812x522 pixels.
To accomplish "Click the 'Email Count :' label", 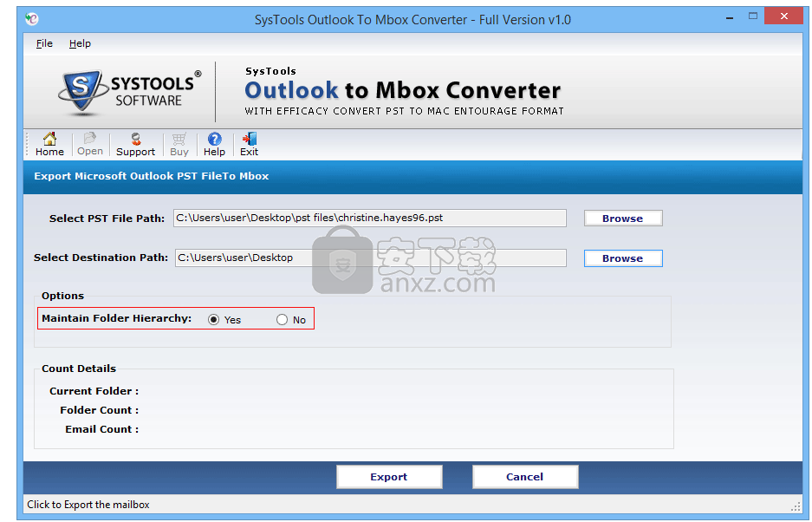I will [x=101, y=429].
